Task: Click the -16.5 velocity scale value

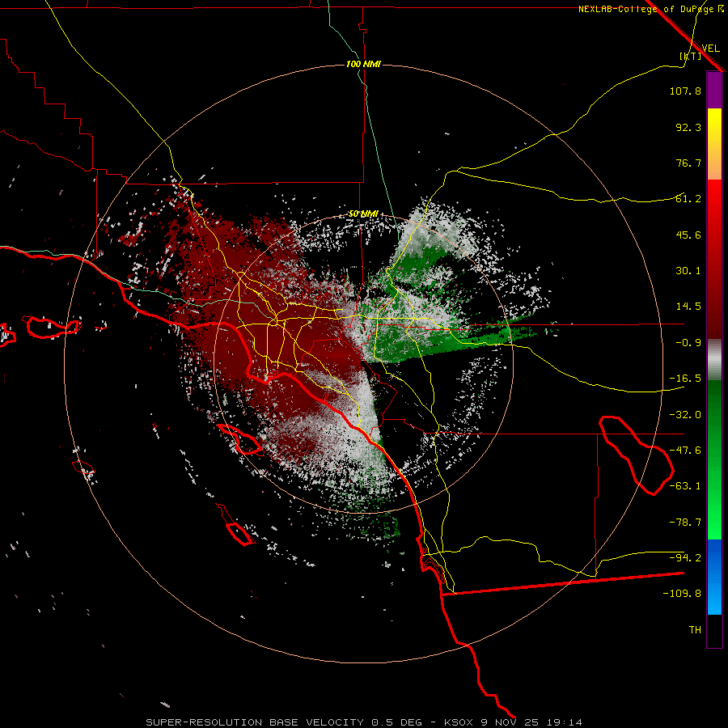Action: (685, 379)
